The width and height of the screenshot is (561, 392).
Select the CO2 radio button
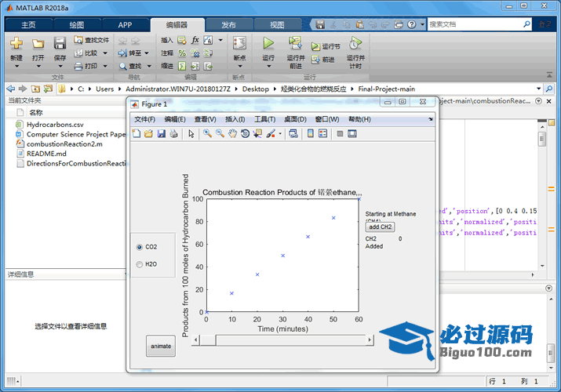[140, 247]
